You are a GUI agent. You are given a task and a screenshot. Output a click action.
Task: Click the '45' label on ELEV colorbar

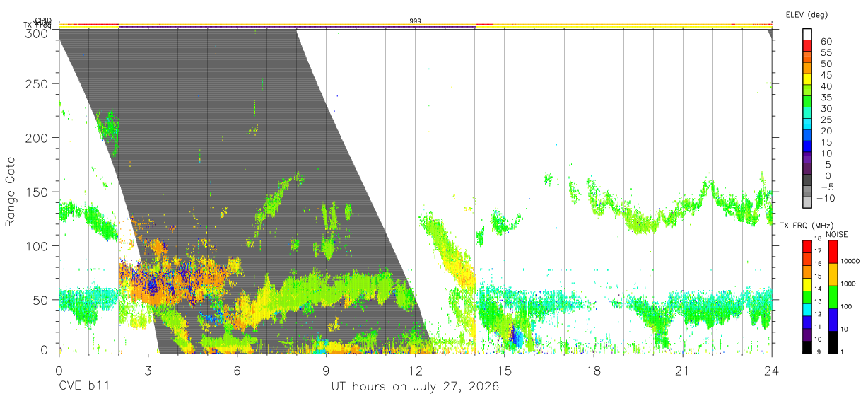point(826,75)
